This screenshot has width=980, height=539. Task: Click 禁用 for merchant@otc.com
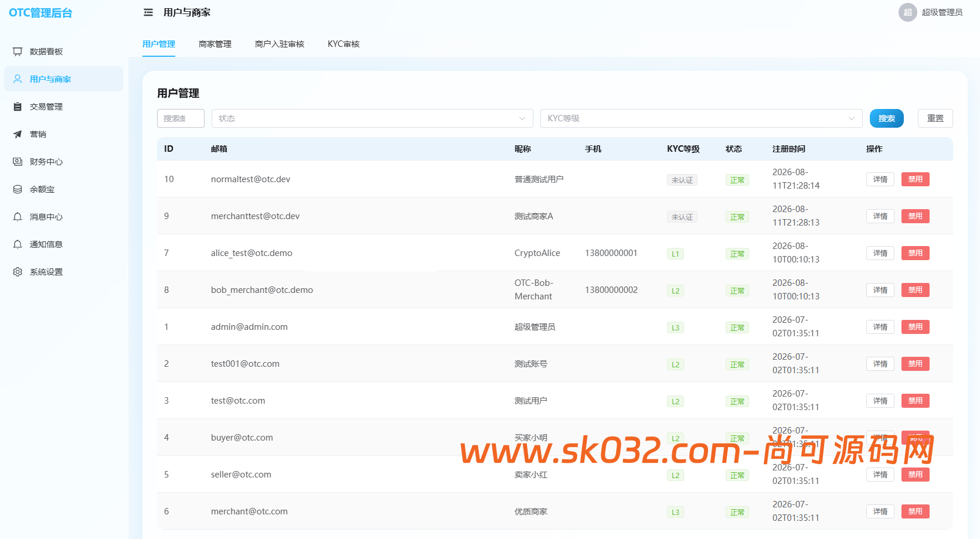click(916, 511)
